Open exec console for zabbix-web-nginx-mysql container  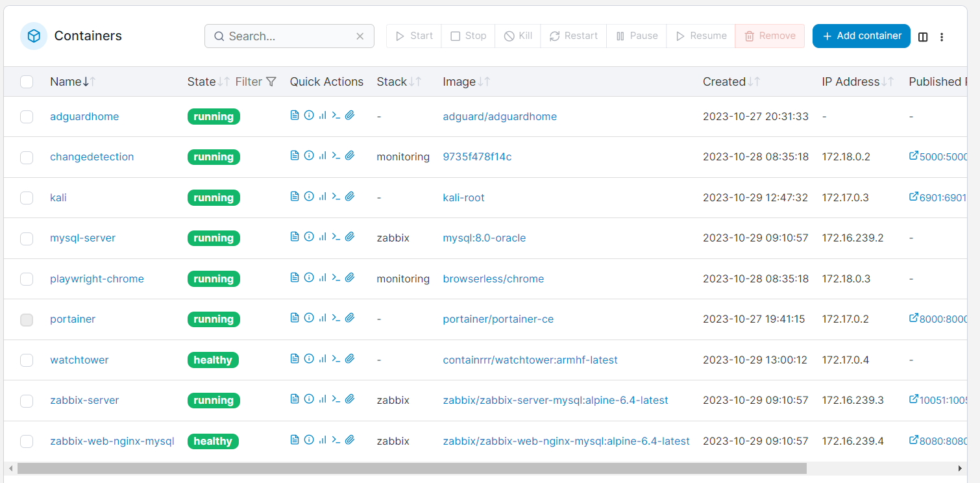click(336, 440)
